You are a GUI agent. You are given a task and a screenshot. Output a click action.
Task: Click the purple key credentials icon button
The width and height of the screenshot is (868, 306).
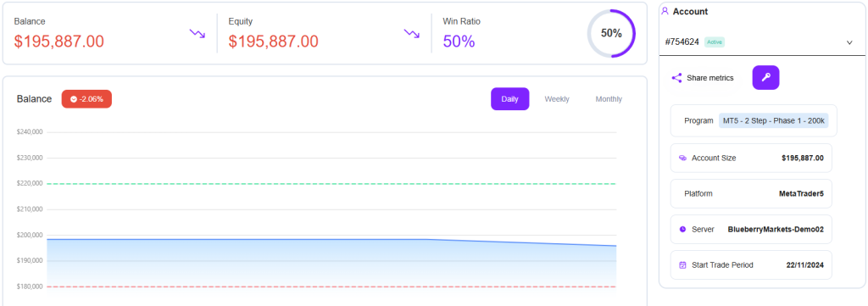pos(765,77)
